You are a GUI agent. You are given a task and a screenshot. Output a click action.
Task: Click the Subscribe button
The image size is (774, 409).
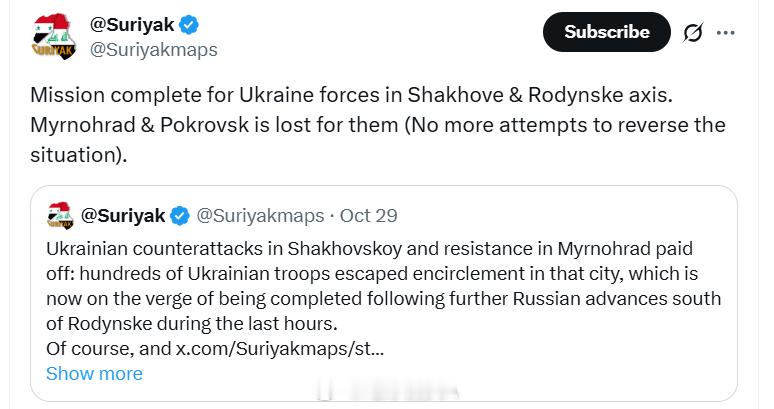[607, 32]
